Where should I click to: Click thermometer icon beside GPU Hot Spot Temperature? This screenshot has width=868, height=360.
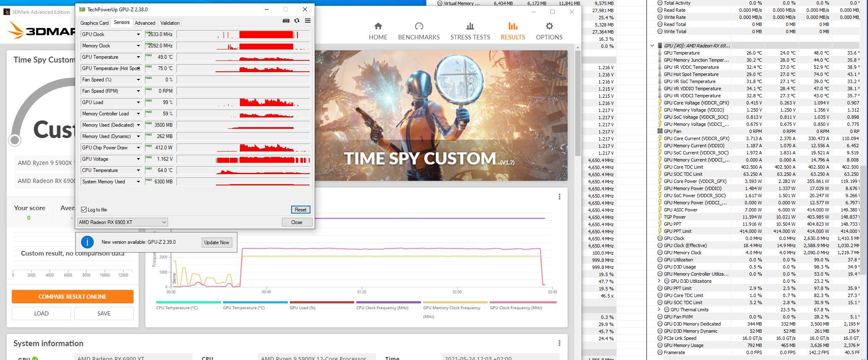pos(660,74)
